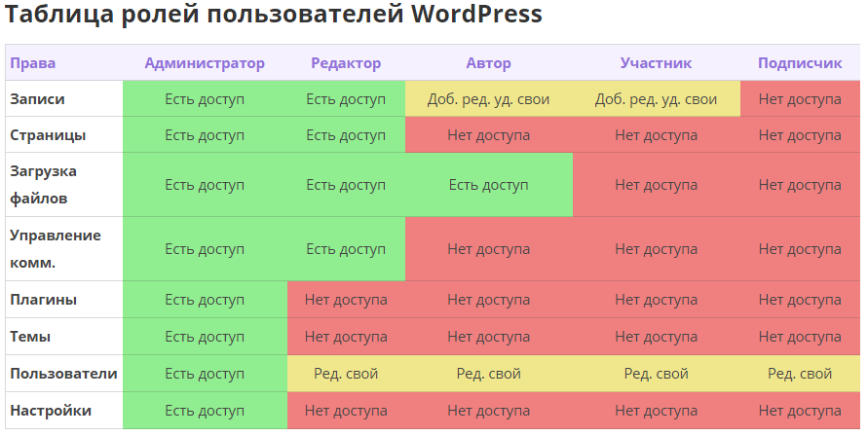Select the "Редактор" column header
Screen dimensions: 868x436
click(x=346, y=63)
